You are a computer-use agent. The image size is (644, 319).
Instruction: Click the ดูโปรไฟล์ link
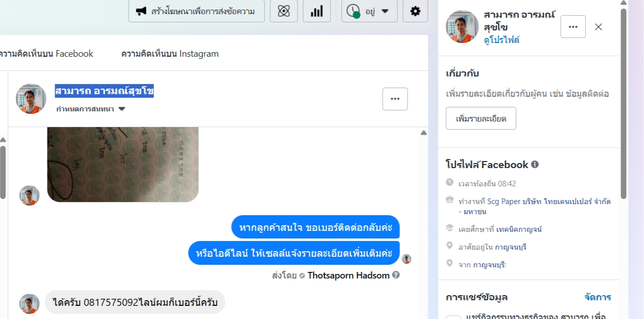click(x=502, y=40)
